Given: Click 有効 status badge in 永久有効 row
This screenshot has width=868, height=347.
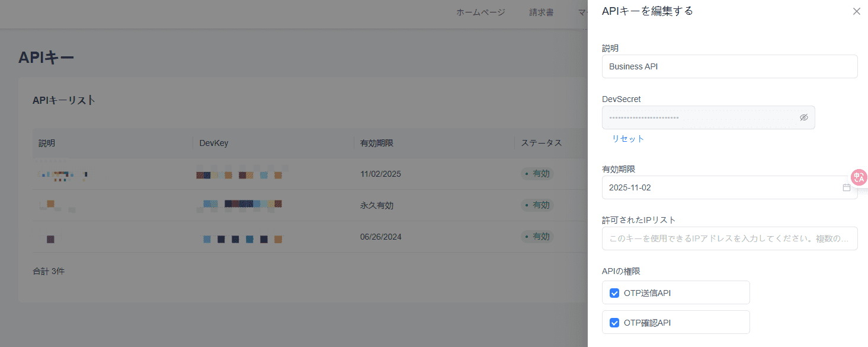Looking at the screenshot, I should click(x=537, y=205).
